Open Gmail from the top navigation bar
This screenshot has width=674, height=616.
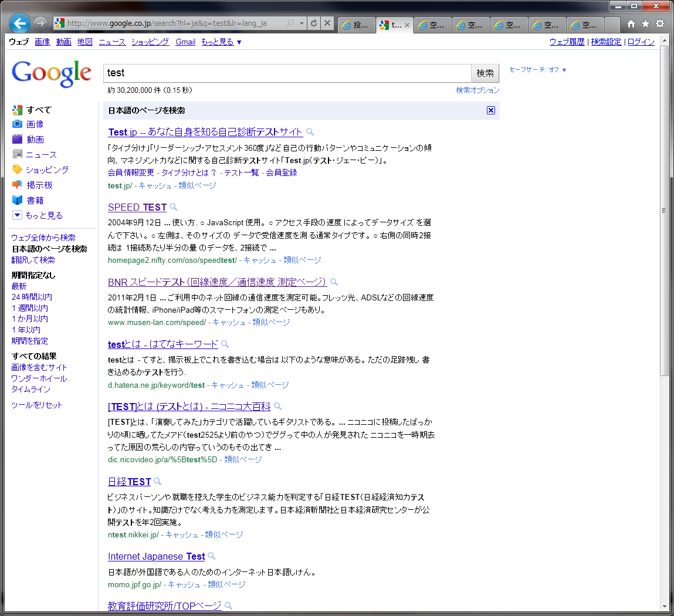185,42
